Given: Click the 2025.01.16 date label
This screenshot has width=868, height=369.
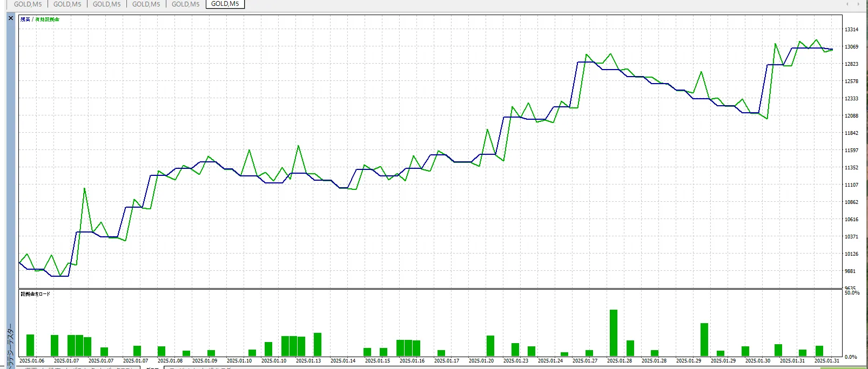Looking at the screenshot, I should point(412,361).
